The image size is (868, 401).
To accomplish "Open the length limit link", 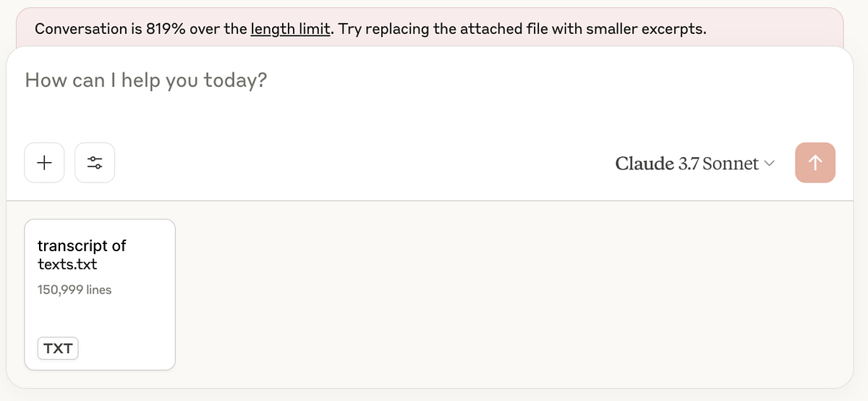I will [291, 30].
